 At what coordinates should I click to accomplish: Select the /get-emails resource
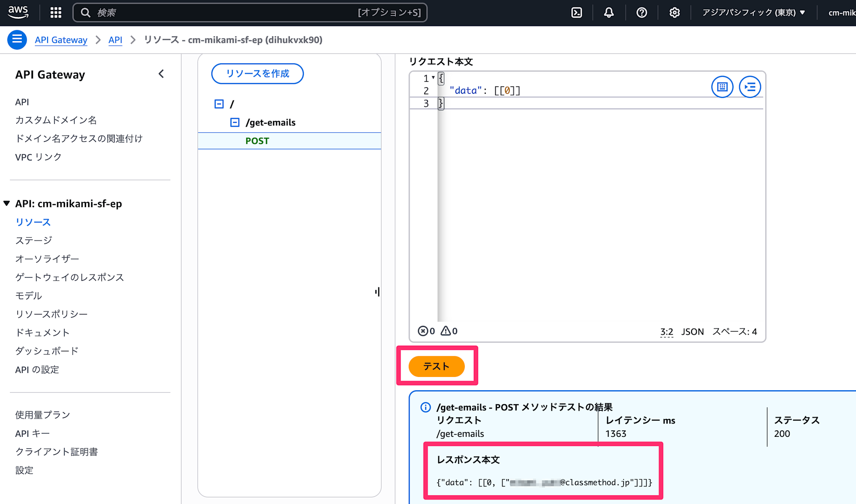[270, 122]
